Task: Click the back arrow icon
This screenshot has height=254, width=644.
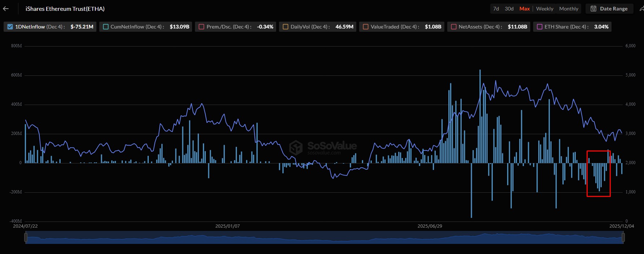Action: pos(6,9)
